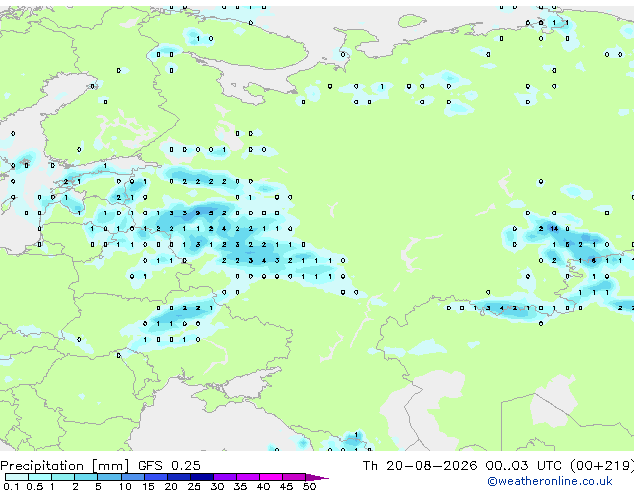Click the '10' legend scale label
The height and width of the screenshot is (490, 634).
tap(125, 486)
